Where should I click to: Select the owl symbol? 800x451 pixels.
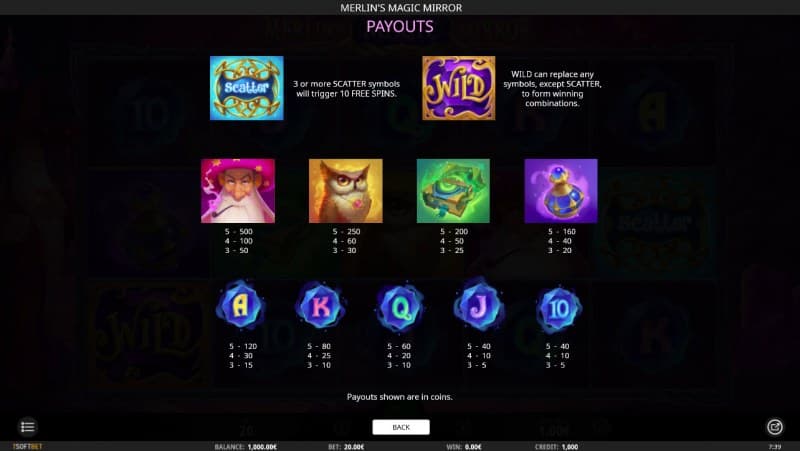click(345, 191)
